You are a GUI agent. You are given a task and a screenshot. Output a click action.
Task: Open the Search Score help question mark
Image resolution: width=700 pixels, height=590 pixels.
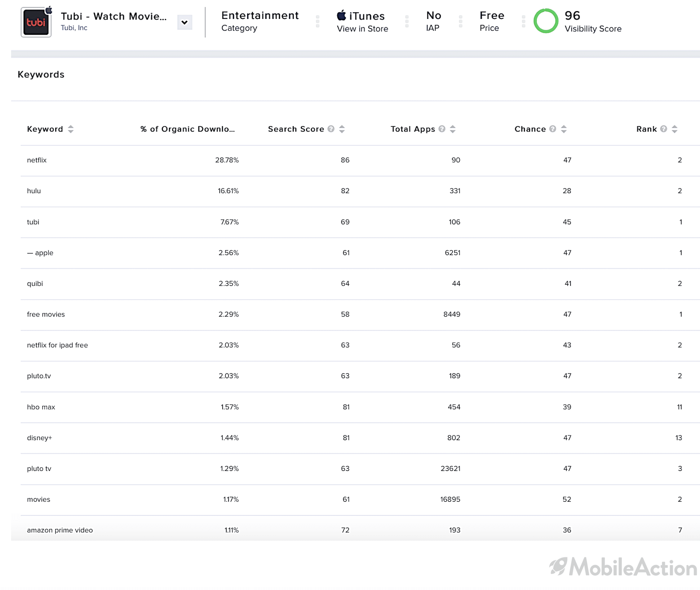pyautogui.click(x=331, y=129)
